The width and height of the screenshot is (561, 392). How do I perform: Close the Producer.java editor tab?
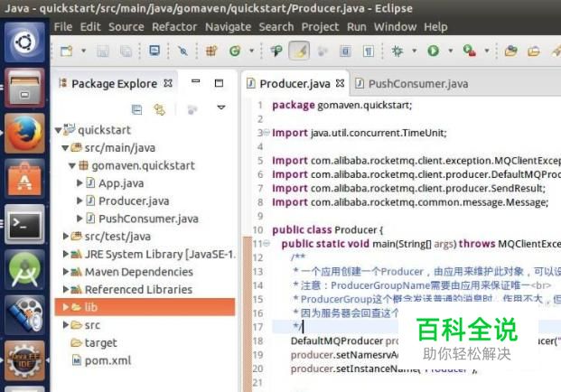point(340,83)
